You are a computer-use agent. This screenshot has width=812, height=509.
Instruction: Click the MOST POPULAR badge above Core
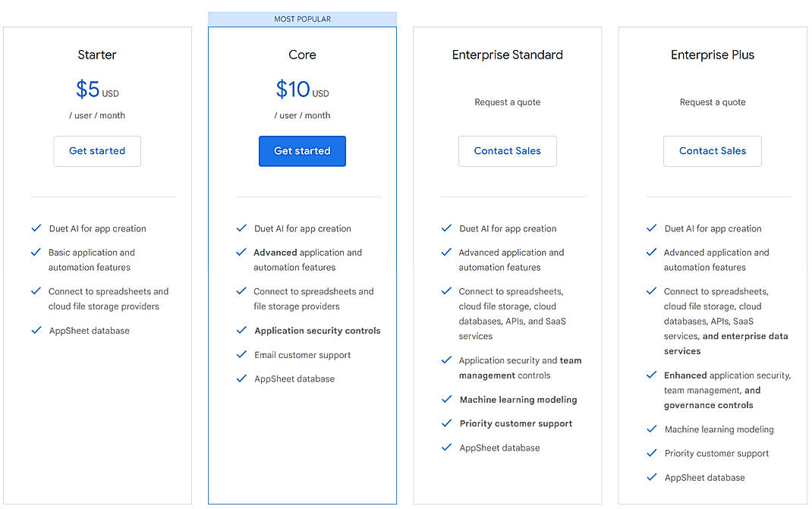[302, 18]
